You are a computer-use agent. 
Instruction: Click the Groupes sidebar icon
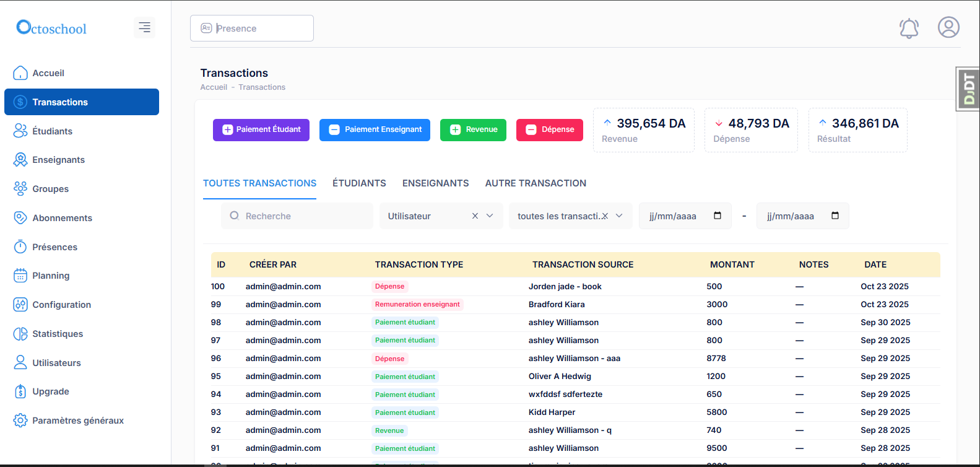[20, 189]
